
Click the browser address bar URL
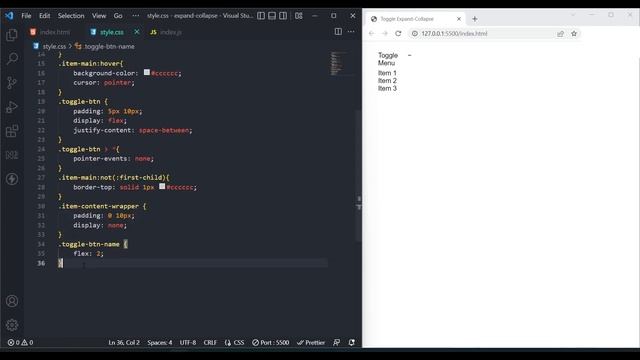click(x=454, y=33)
